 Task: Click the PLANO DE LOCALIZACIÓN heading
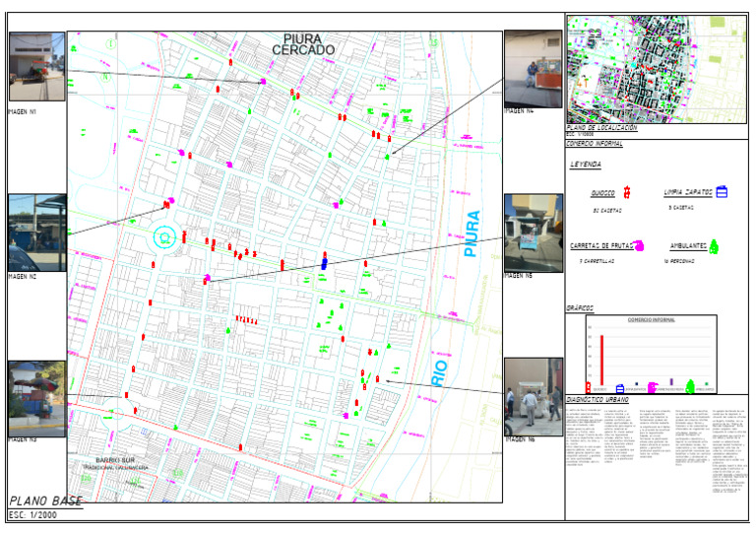[x=601, y=128]
